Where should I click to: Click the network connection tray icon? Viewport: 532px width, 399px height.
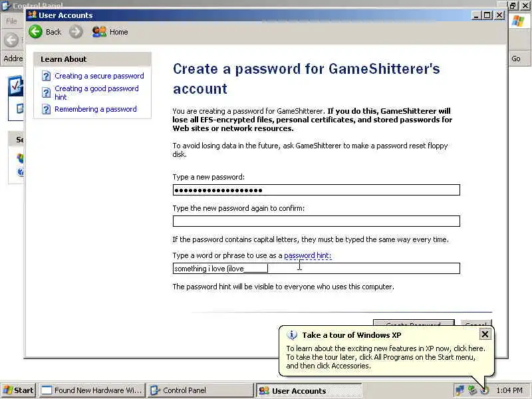pos(460,390)
